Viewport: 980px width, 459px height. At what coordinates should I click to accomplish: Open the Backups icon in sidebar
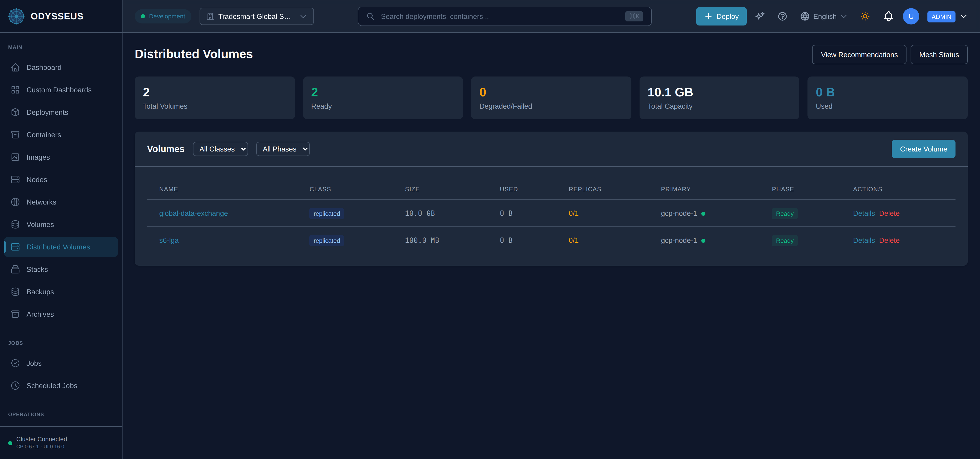[15, 291]
